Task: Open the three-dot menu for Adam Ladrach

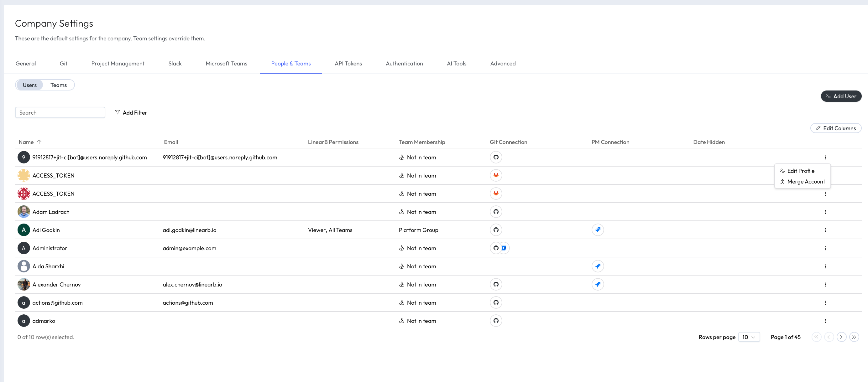Action: pos(825,212)
